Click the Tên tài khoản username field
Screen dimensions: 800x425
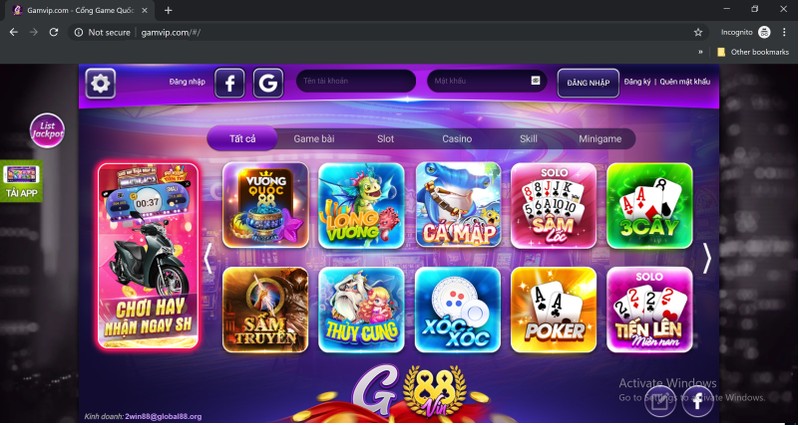click(356, 81)
